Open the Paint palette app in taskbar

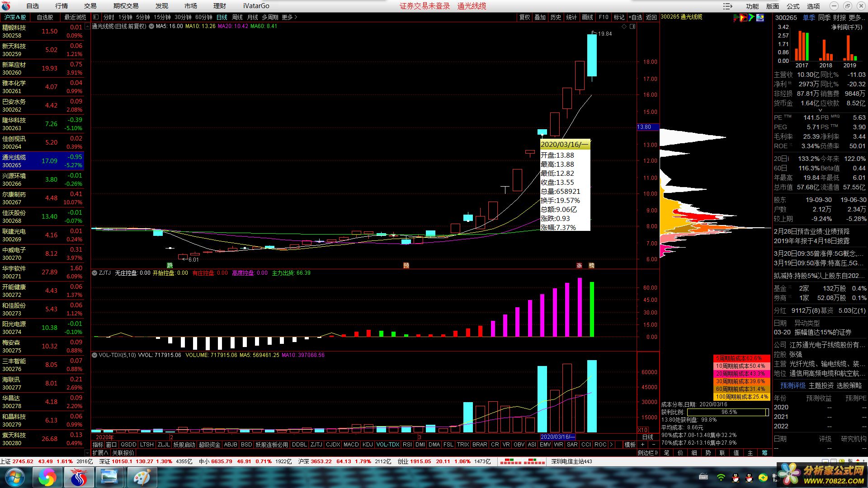tap(142, 477)
